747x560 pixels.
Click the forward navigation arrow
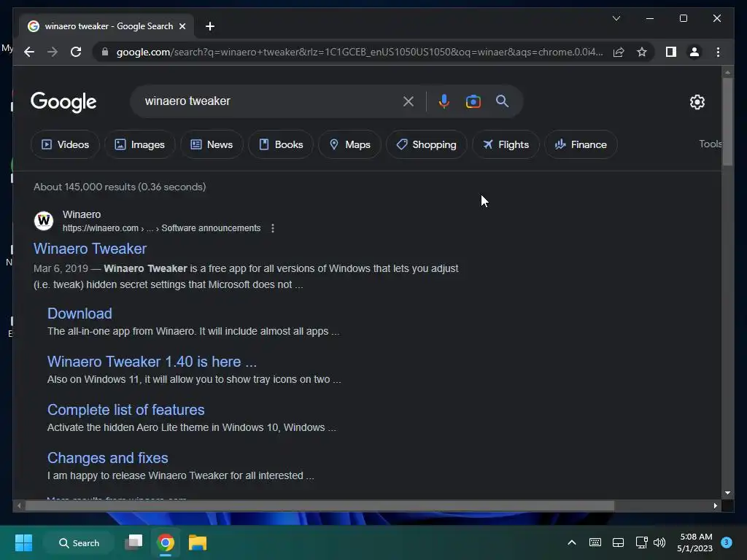pos(53,52)
